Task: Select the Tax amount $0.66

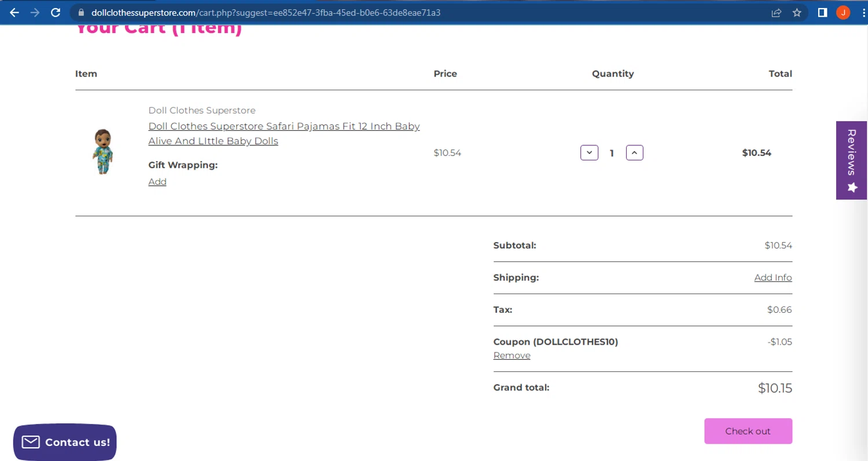Action: (x=779, y=310)
